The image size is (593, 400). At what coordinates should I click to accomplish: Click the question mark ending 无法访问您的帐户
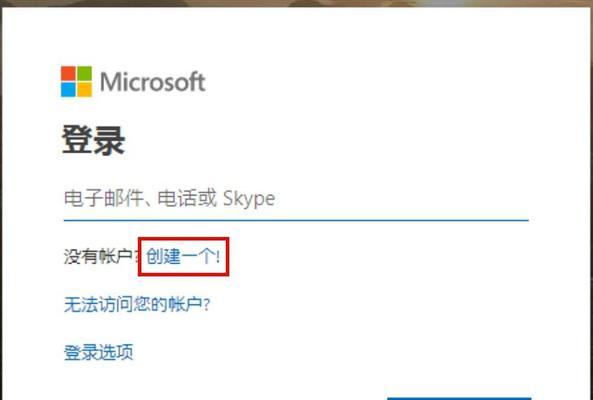(x=206, y=305)
